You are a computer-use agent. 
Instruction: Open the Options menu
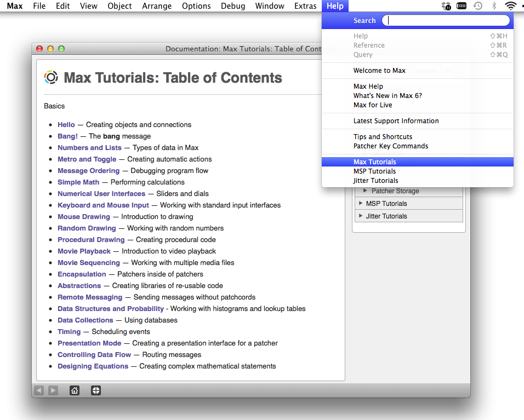196,6
